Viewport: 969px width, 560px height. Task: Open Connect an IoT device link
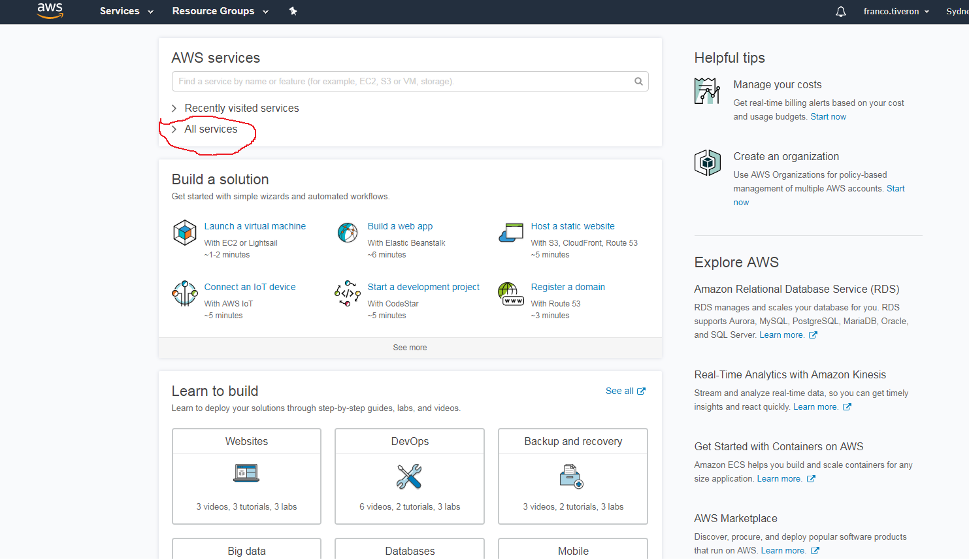pos(250,288)
